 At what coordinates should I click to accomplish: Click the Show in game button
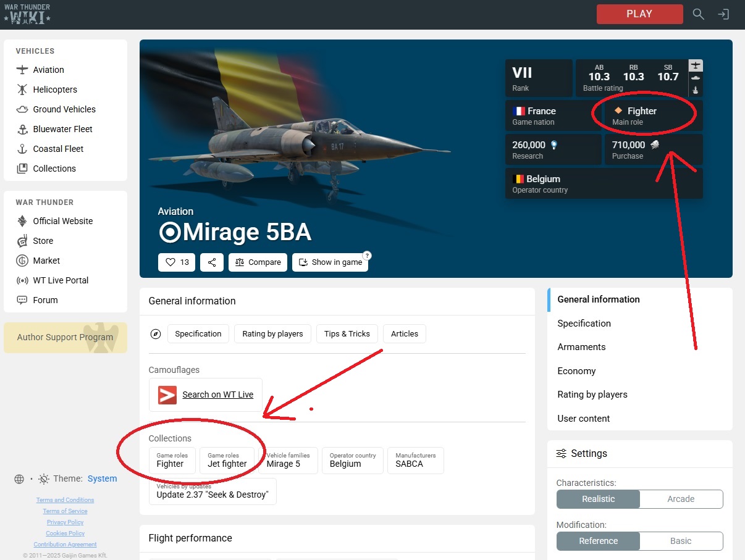pos(330,262)
